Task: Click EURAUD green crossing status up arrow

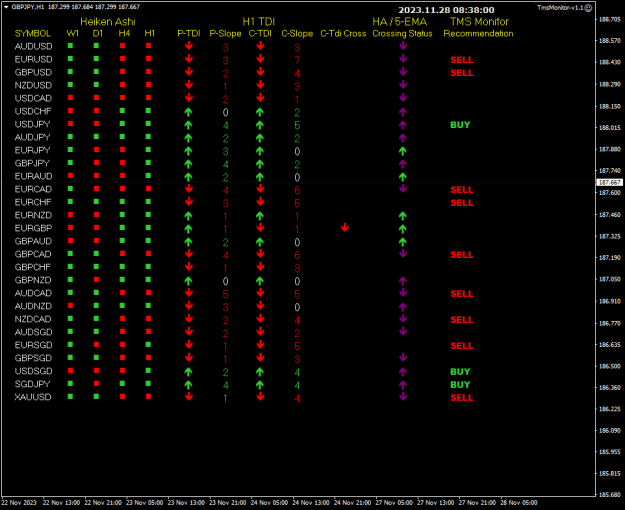Action: point(403,177)
